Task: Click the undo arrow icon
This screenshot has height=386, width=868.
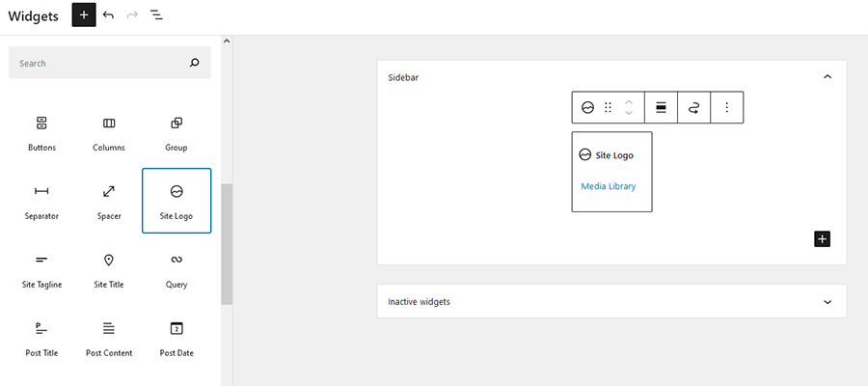Action: tap(108, 15)
